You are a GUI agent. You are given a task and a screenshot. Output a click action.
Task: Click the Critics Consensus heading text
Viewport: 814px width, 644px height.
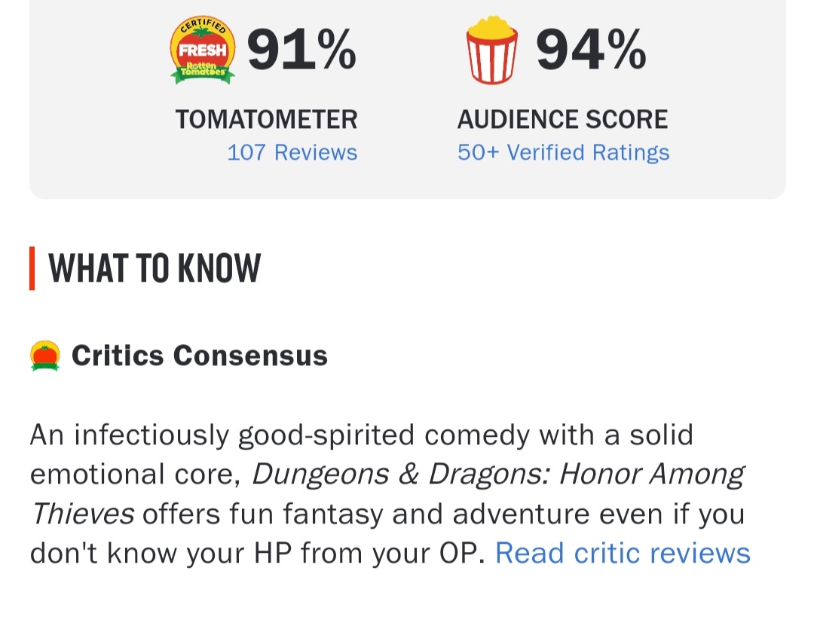pos(200,356)
